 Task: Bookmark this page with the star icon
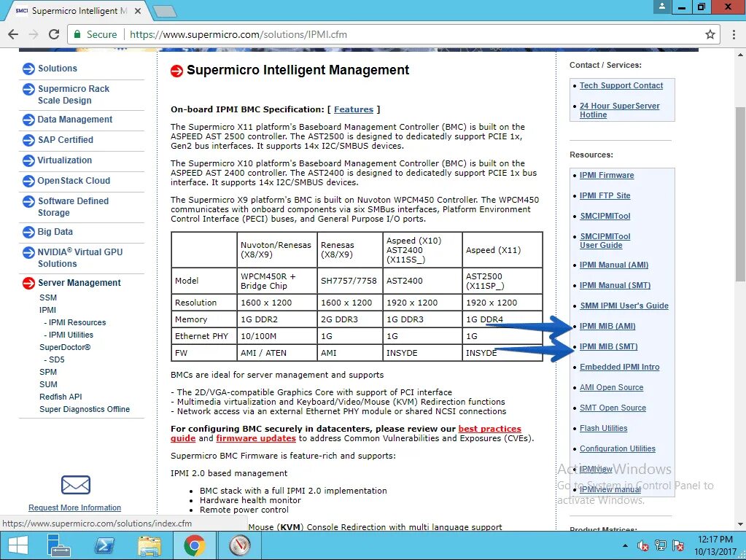point(710,34)
